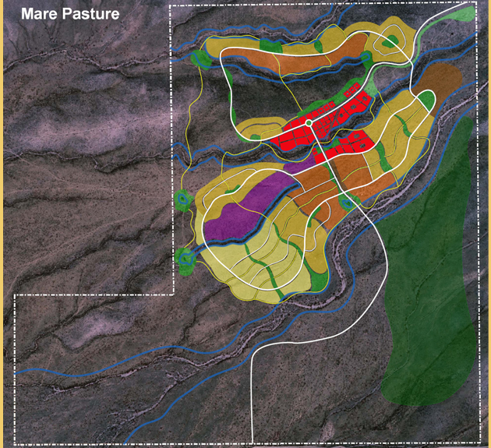Select the yellow zone left of upper red lots
491x448 pixels.
point(253,126)
